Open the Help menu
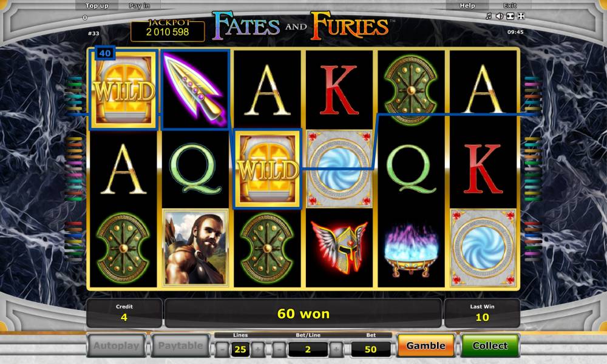607x364 pixels. tap(467, 5)
